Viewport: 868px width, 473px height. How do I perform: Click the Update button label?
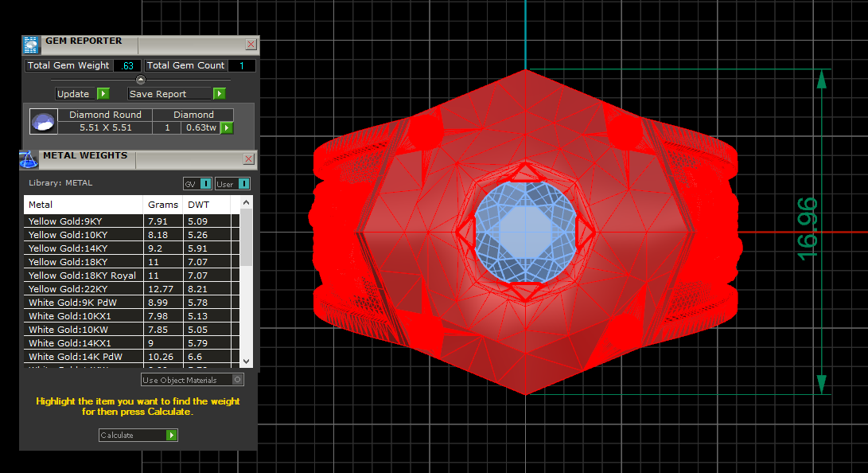click(73, 94)
